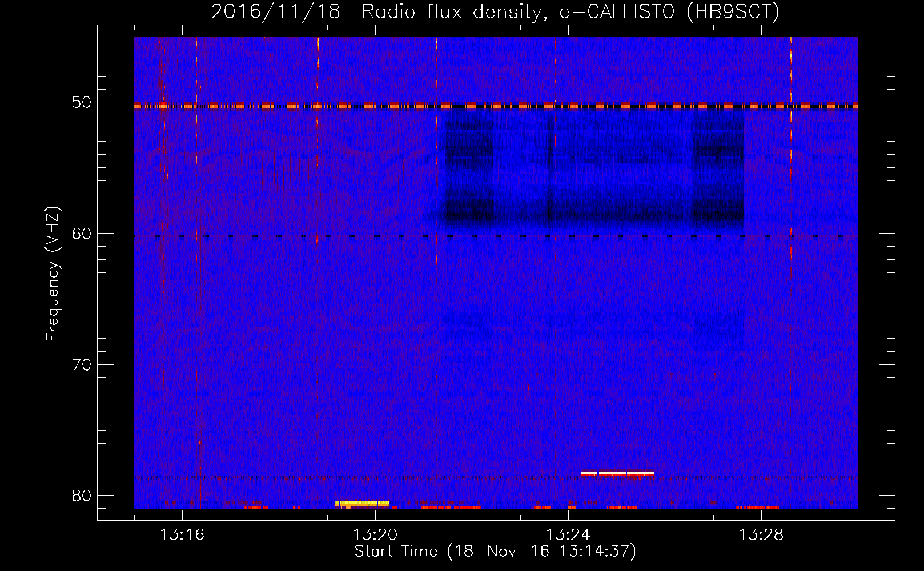Click the dark absorption block between 50 and 60 MHz
The width and height of the screenshot is (924, 571).
(594, 170)
